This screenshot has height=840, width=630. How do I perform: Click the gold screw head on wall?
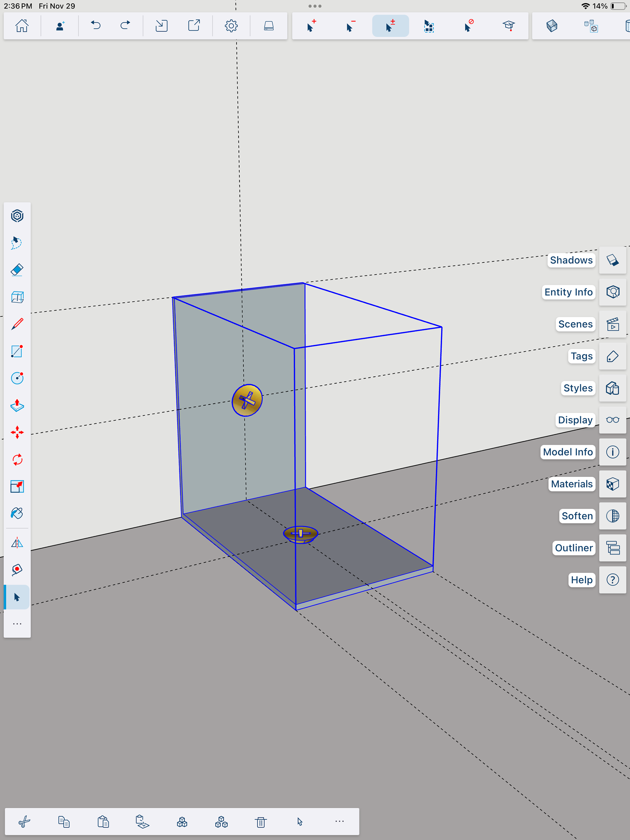247,400
